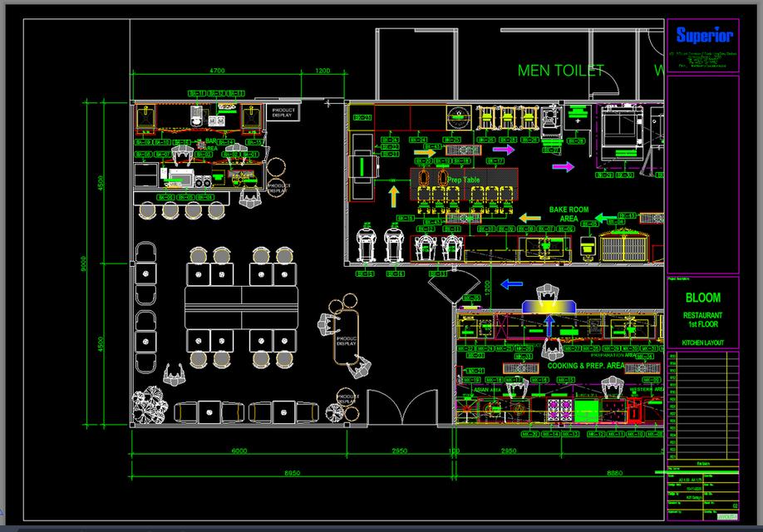Click the BLOOM restaurant project name

click(x=702, y=295)
